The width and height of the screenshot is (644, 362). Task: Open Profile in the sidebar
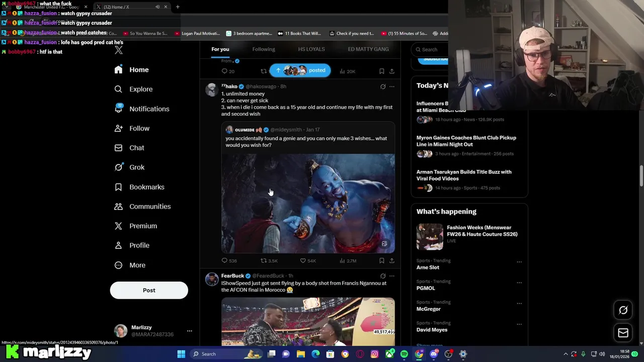click(132, 245)
